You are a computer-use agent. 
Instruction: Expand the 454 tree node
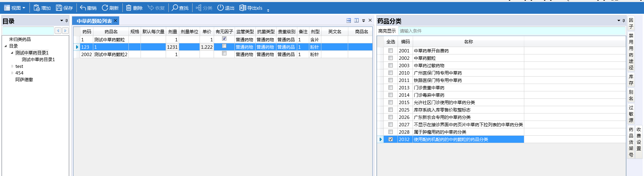pyautogui.click(x=12, y=73)
